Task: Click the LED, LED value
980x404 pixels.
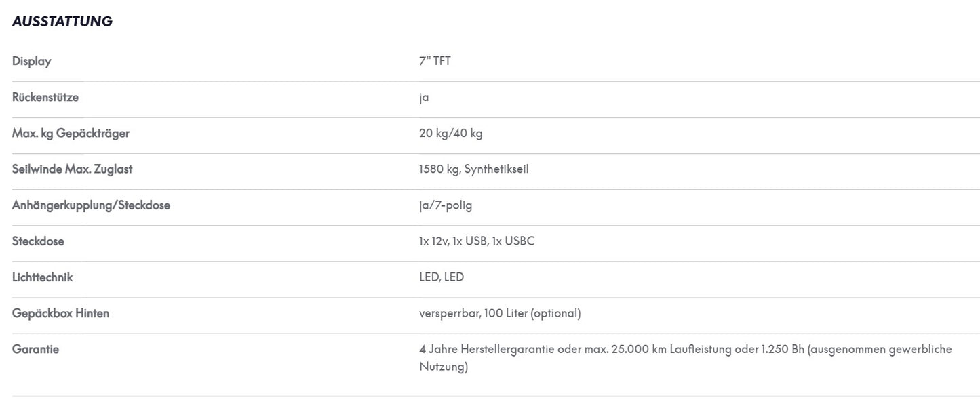Action: (442, 277)
